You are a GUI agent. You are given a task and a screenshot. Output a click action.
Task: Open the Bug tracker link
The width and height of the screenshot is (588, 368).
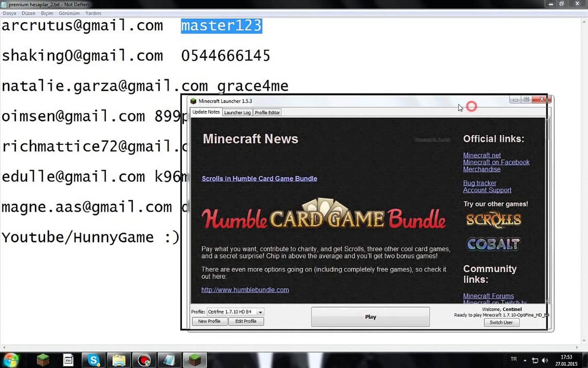click(479, 183)
